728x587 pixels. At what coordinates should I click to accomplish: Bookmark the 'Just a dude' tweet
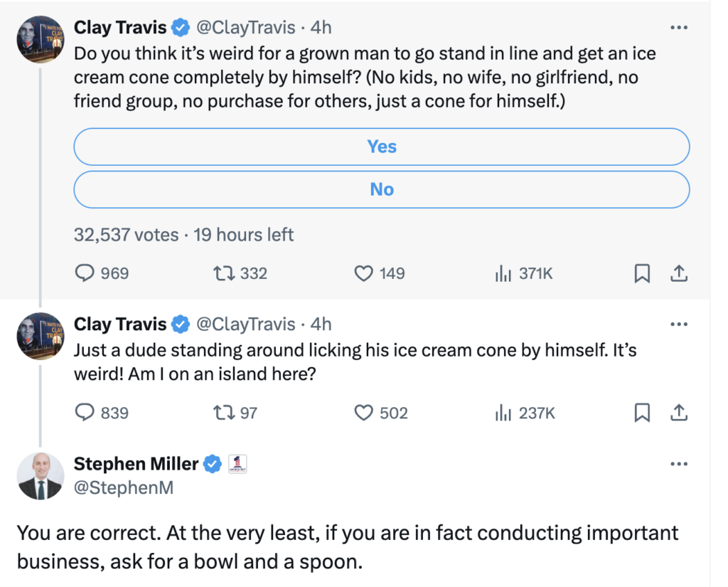(642, 413)
